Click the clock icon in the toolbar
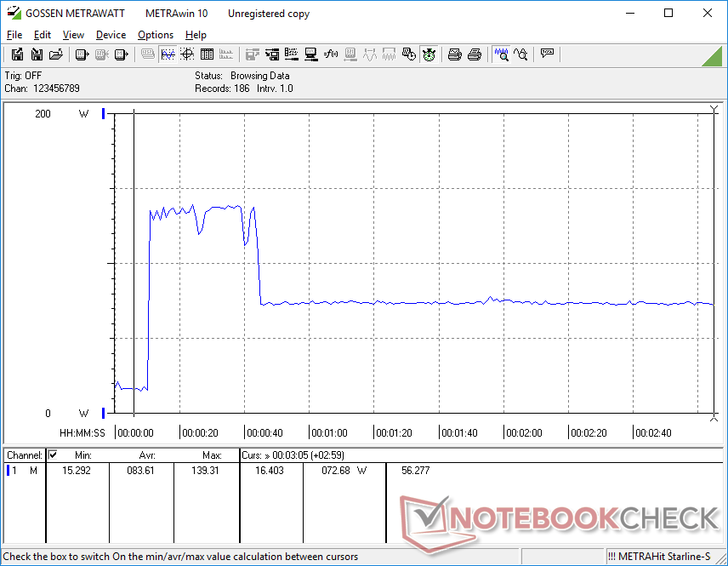Viewport: 728px width, 566px height. [429, 54]
